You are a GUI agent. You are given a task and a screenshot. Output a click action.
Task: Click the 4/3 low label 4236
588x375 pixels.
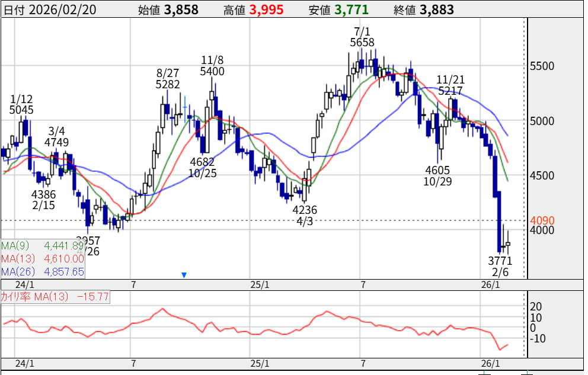coord(305,210)
